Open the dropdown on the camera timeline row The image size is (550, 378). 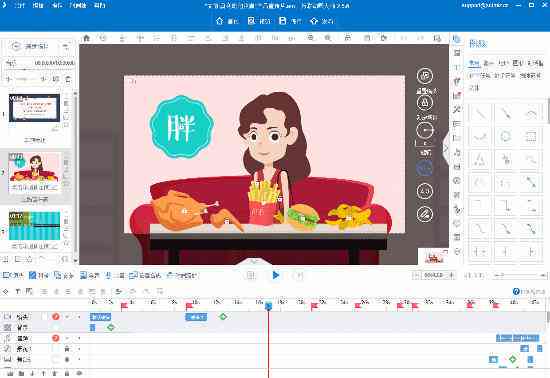click(67, 317)
